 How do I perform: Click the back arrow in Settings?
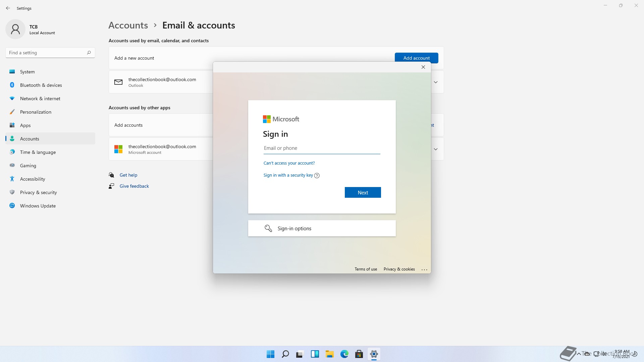point(8,8)
